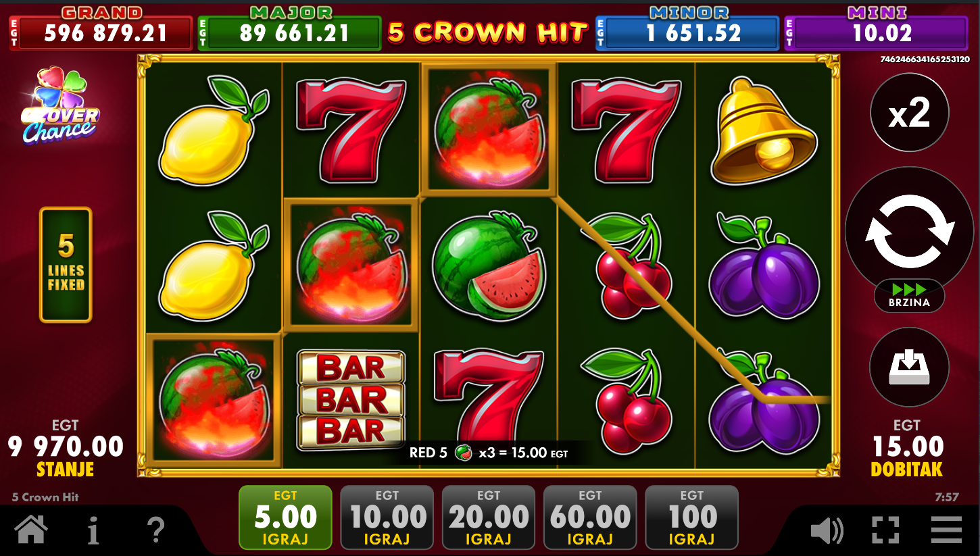Open the Clover Chance logo
980x556 pixels.
(59, 105)
